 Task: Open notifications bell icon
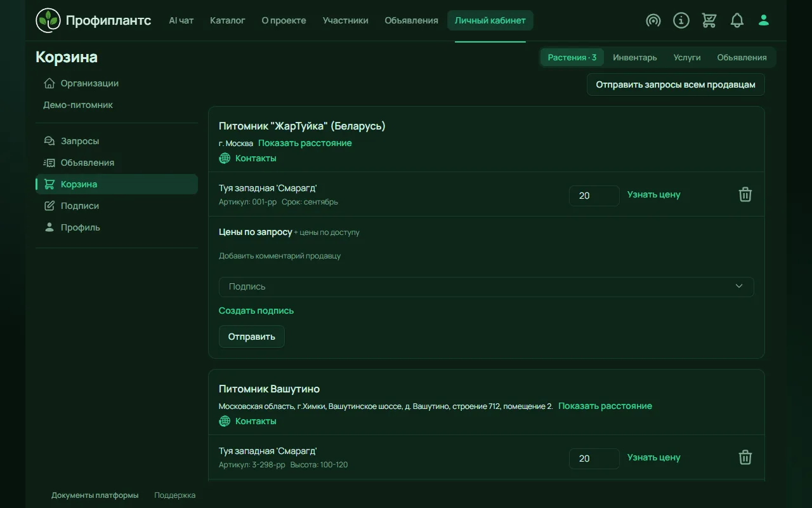point(737,20)
